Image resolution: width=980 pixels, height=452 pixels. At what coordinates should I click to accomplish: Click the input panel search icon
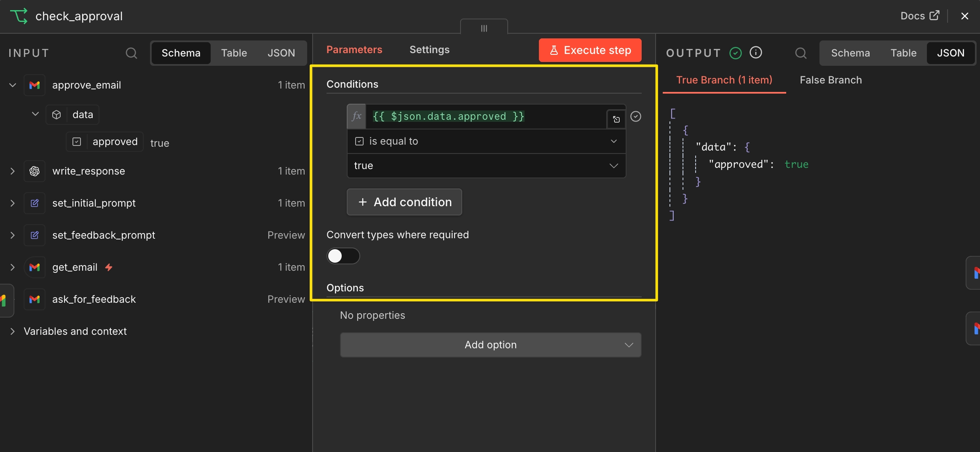point(131,53)
